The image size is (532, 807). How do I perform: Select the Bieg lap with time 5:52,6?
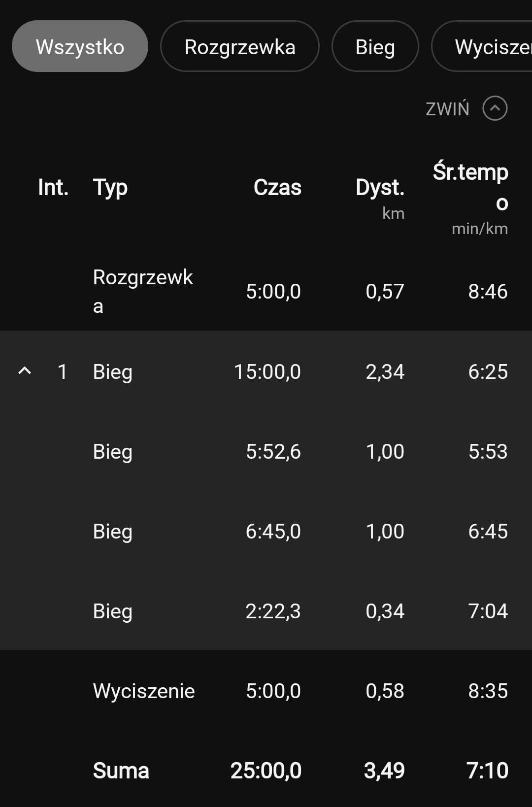coord(266,451)
